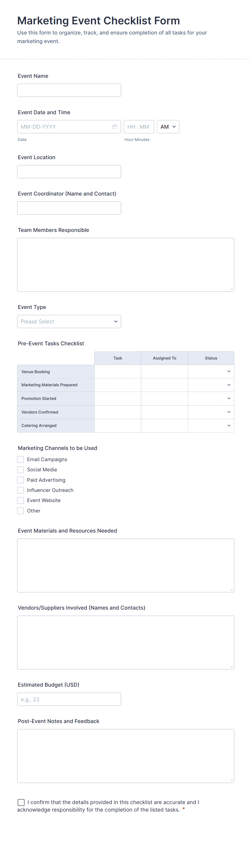Open Status dropdown for Venue Booking
249x868 pixels.
[211, 371]
